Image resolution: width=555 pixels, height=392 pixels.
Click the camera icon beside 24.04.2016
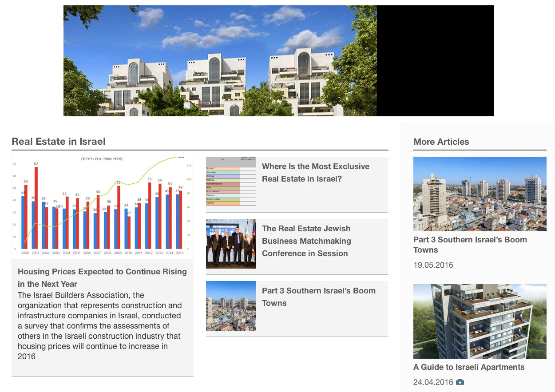click(460, 382)
